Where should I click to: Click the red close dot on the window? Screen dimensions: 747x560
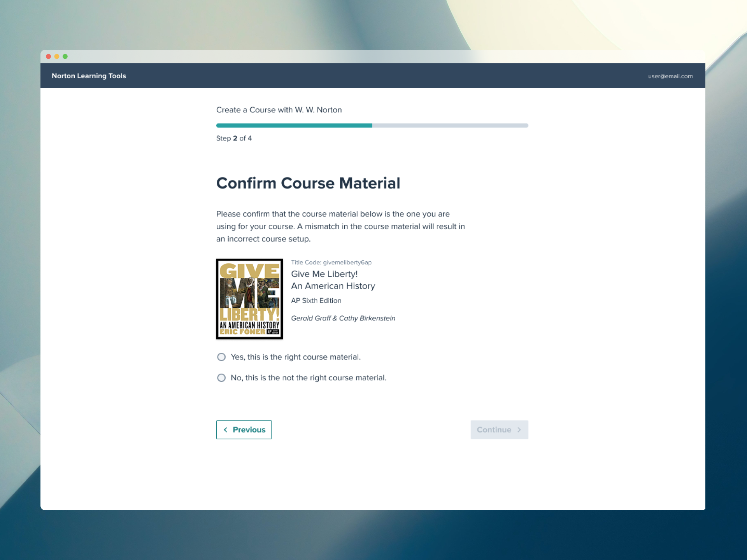48,56
